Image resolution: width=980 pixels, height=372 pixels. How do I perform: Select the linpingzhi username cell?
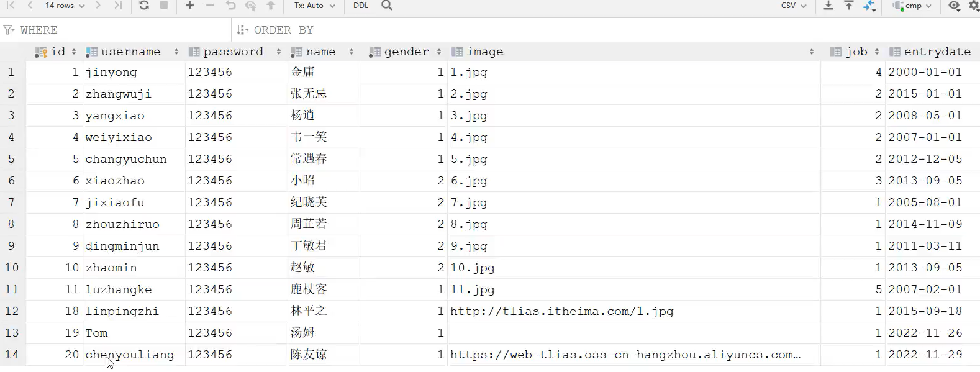pyautogui.click(x=134, y=311)
